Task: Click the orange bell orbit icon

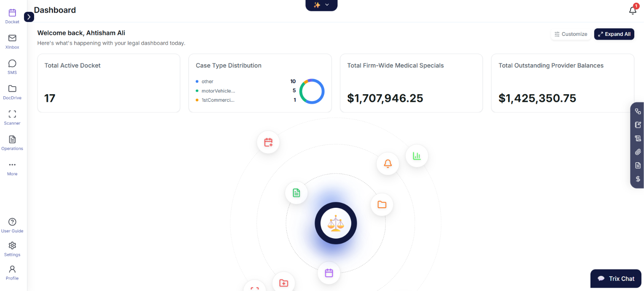Action: point(388,163)
